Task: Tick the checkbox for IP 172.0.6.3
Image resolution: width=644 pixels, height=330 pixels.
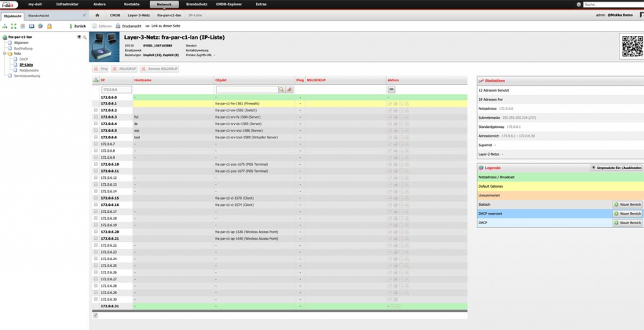Action: [96, 117]
